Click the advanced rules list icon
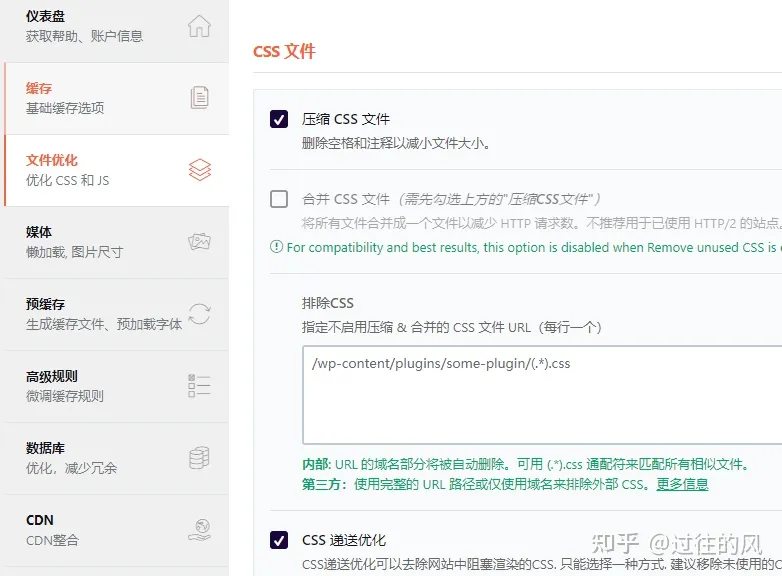The image size is (782, 576). (199, 386)
